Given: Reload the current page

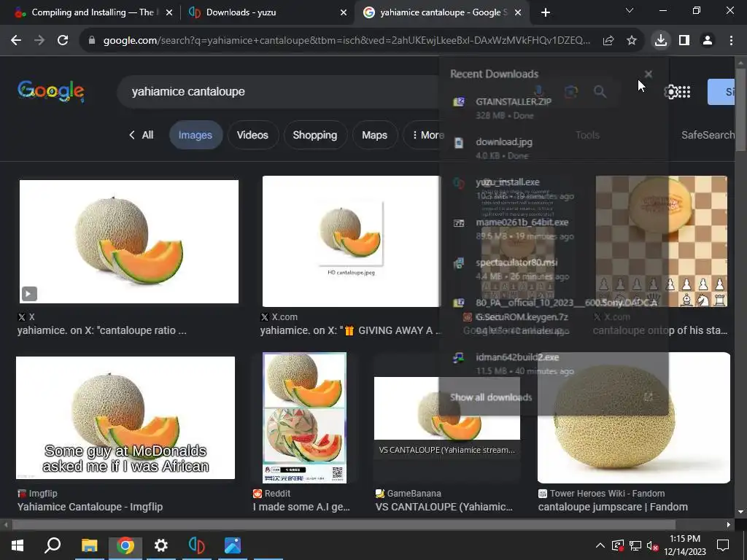Looking at the screenshot, I should coord(63,41).
